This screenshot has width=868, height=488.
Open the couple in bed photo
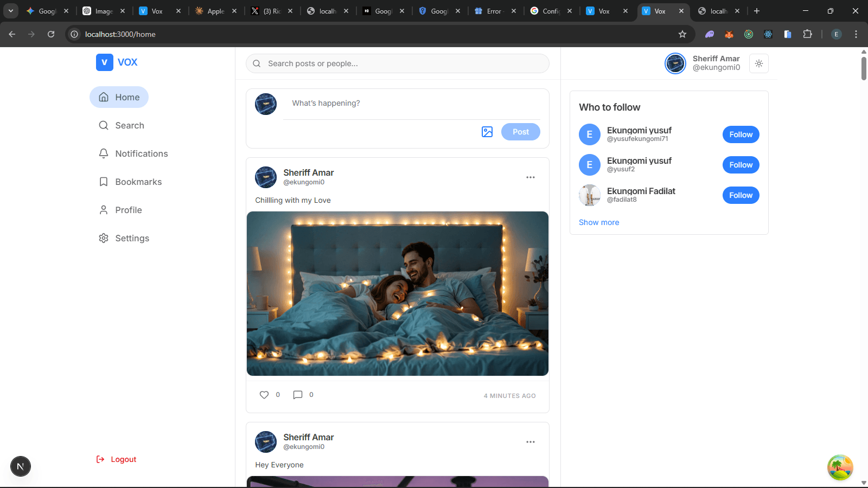tap(398, 293)
